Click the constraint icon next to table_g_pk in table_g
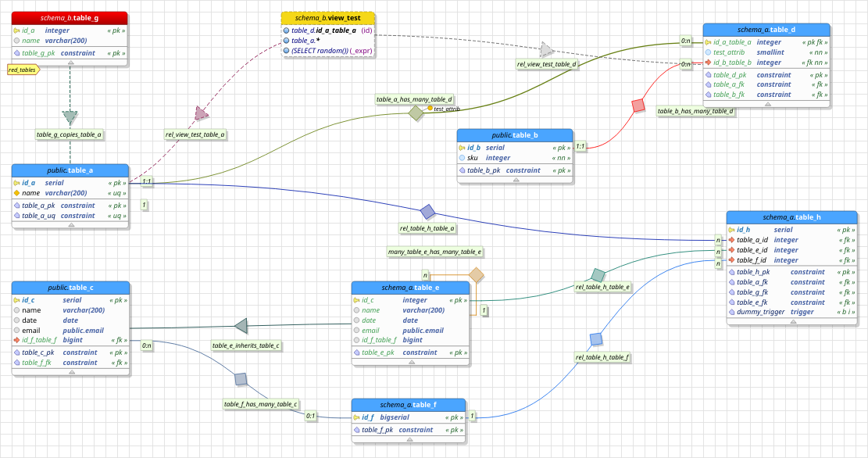This screenshot has height=458, width=868. click(x=17, y=53)
